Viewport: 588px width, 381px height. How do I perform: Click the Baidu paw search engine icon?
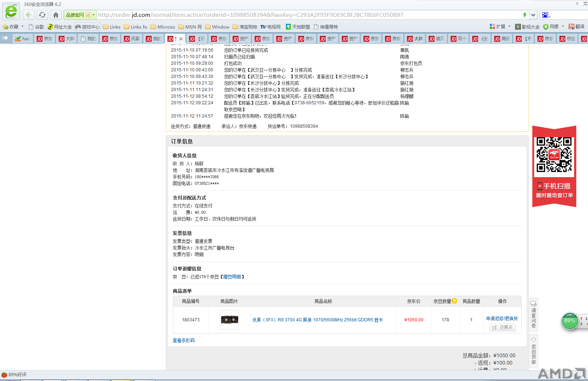point(545,15)
